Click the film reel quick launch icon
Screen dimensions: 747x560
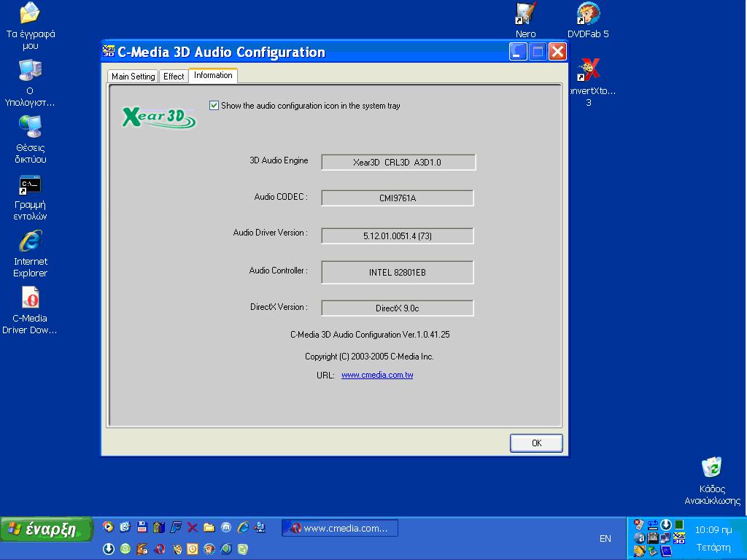[x=177, y=550]
